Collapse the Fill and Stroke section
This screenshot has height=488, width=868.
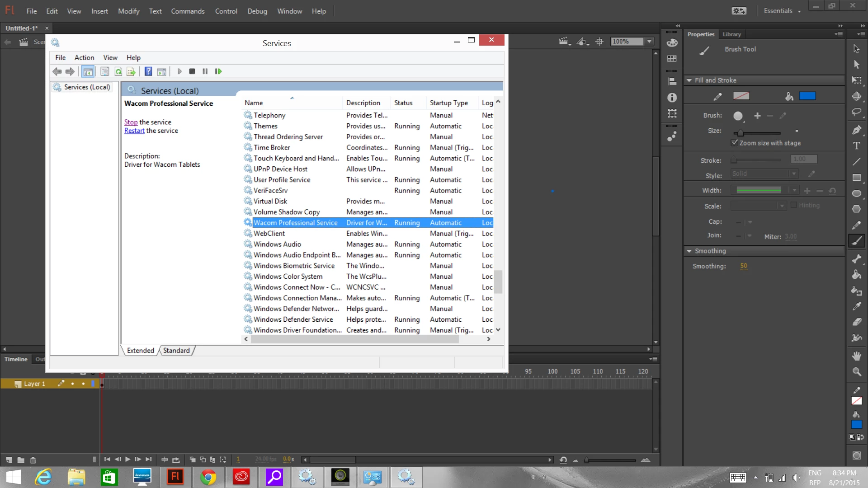click(x=689, y=80)
